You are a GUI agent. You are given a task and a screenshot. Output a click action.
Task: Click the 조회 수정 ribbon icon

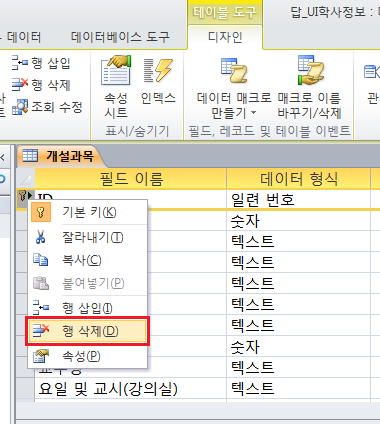click(20, 107)
